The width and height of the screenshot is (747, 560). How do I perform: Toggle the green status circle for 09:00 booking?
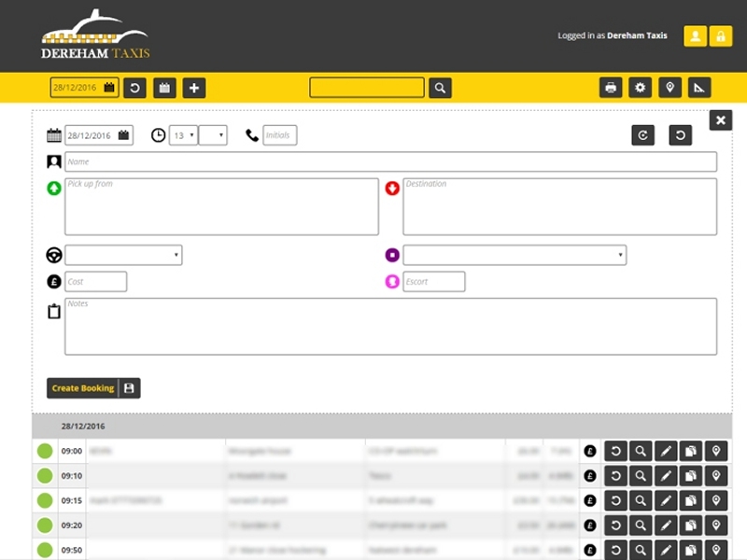tap(45, 451)
